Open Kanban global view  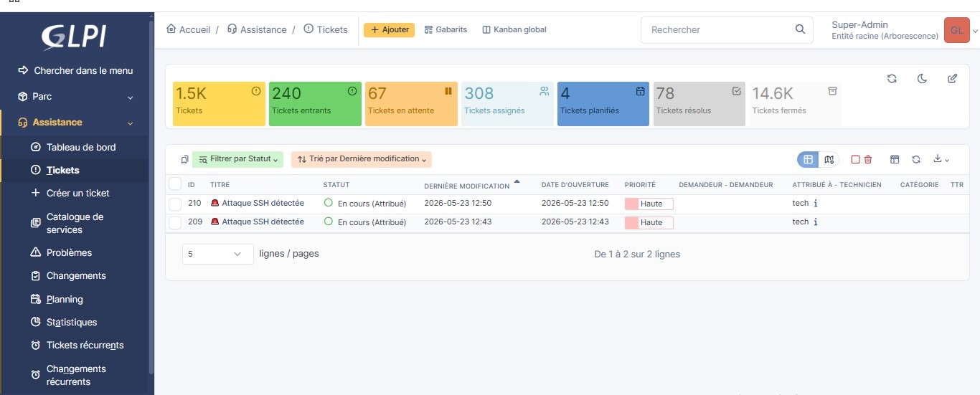pos(514,30)
